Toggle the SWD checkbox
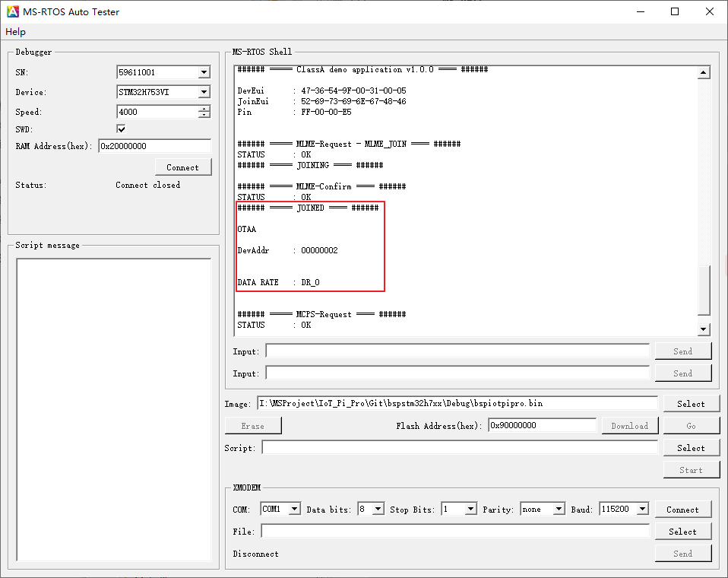The width and height of the screenshot is (728, 578). (121, 129)
